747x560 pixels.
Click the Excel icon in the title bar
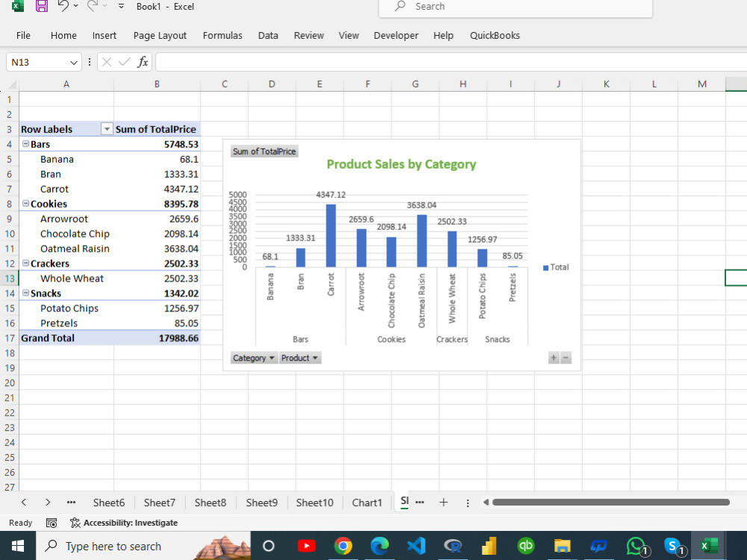click(x=17, y=7)
